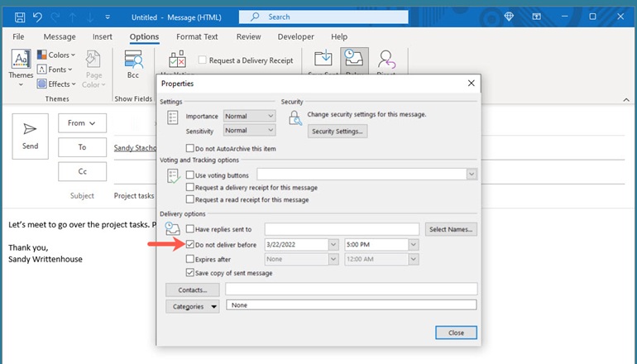Image resolution: width=637 pixels, height=364 pixels.
Task: Open the Categories dropdown button
Action: pos(192,306)
